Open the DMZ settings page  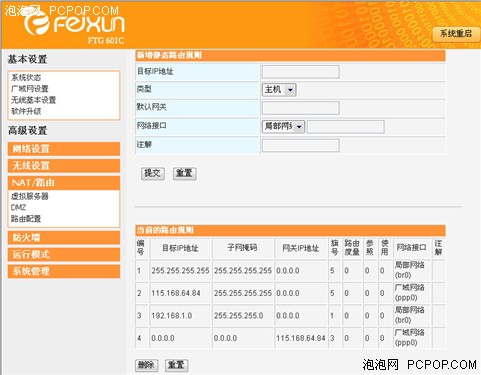pos(18,207)
